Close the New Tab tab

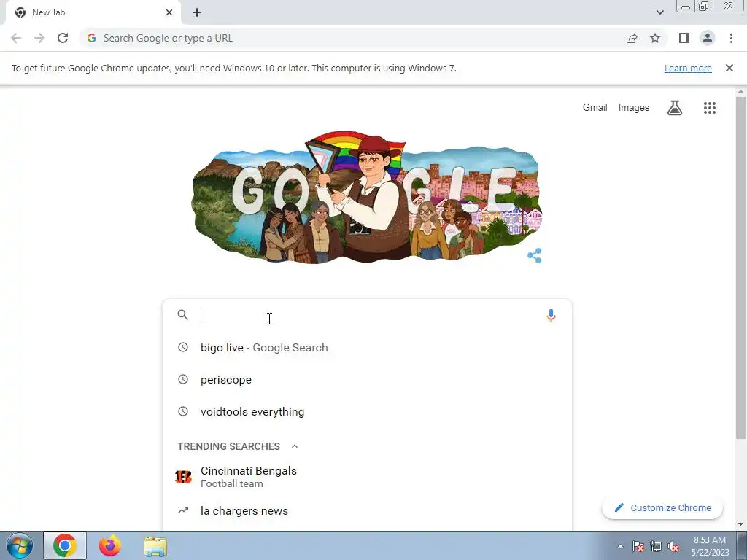pos(169,12)
